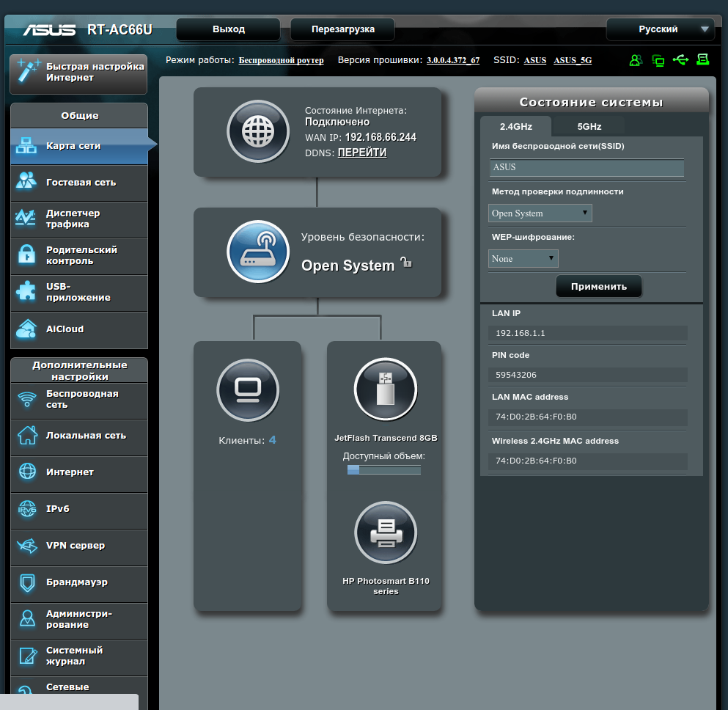
Task: Click the VPN server icon
Action: tap(27, 545)
